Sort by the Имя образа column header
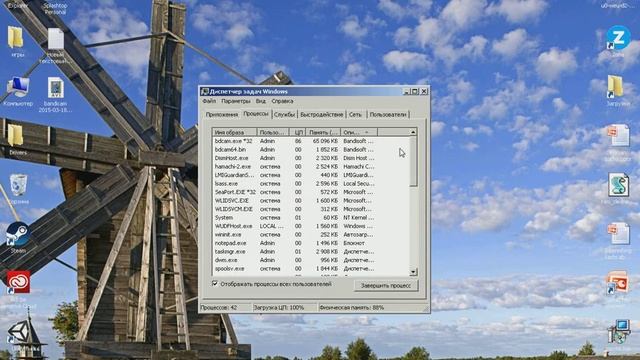Screen dimensions: 640x360 [x=235, y=132]
